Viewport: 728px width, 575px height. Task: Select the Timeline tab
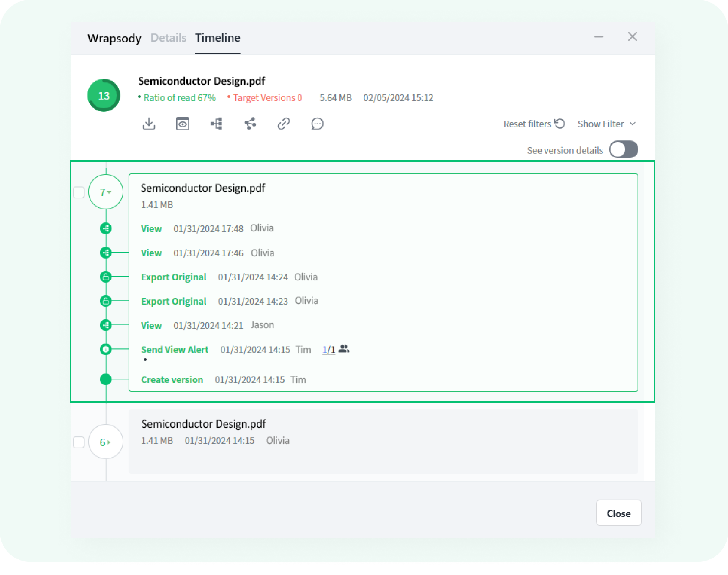tap(218, 38)
